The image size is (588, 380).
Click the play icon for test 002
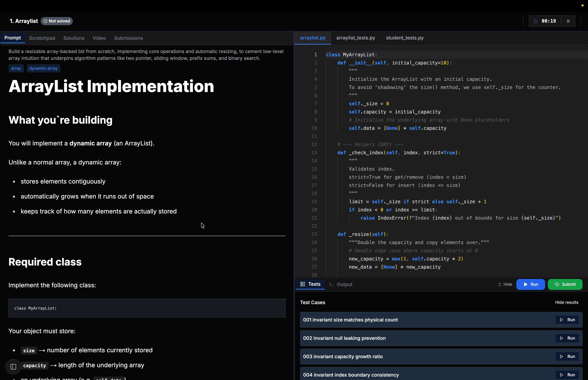pos(562,338)
